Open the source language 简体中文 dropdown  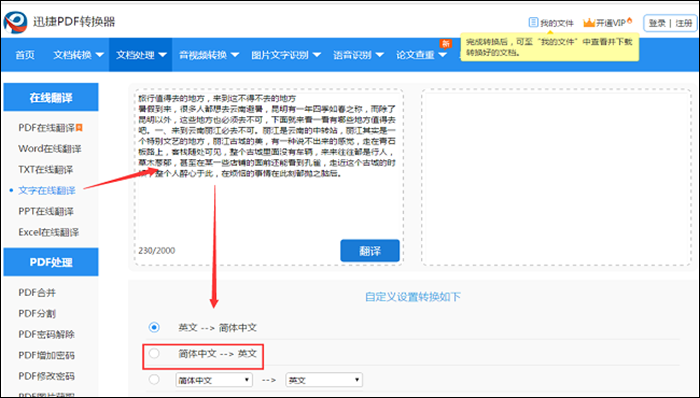[x=214, y=380]
